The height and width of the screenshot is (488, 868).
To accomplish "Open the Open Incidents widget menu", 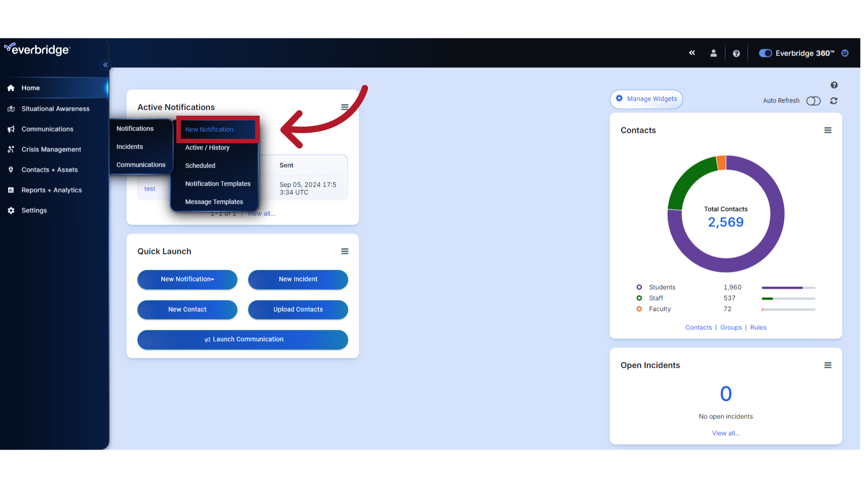I will pos(827,365).
